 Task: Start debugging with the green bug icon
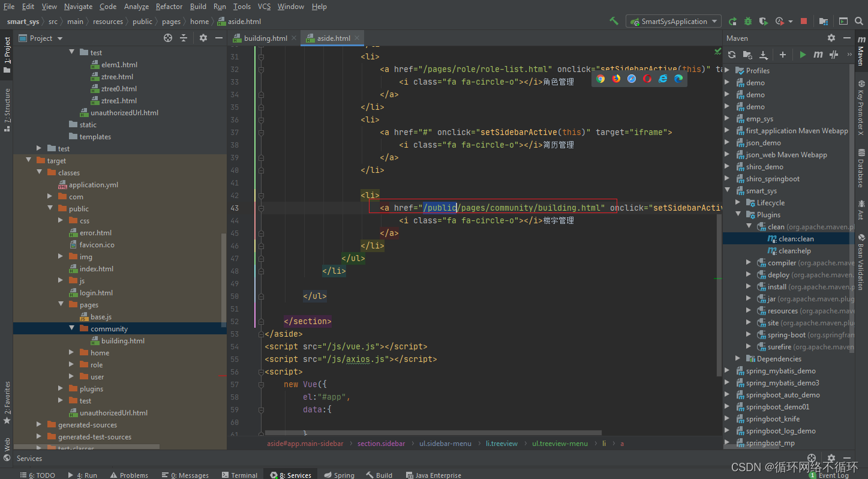(748, 21)
